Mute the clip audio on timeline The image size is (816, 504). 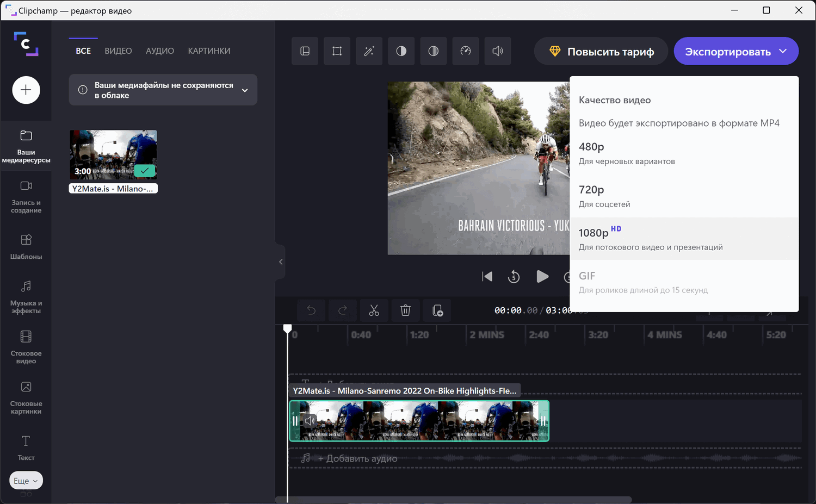tap(310, 421)
